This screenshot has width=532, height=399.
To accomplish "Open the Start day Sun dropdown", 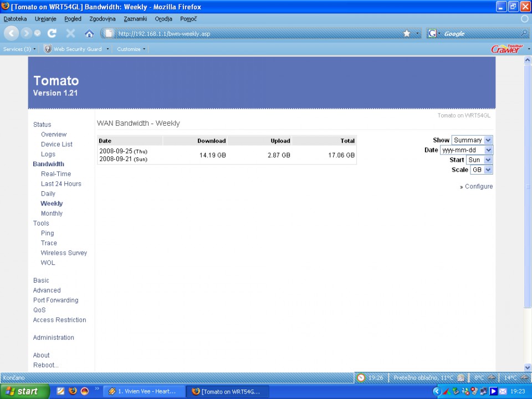I will click(x=479, y=160).
